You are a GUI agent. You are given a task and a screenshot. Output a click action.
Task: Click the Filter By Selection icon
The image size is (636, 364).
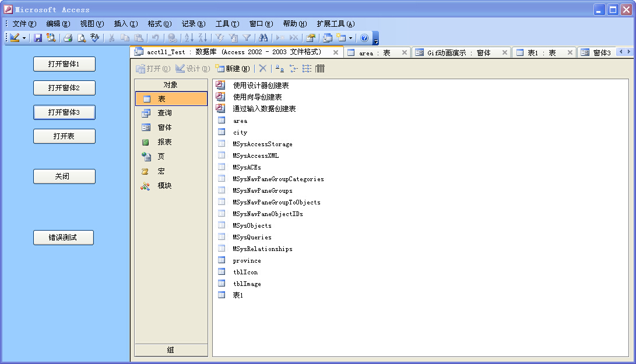[x=219, y=38]
